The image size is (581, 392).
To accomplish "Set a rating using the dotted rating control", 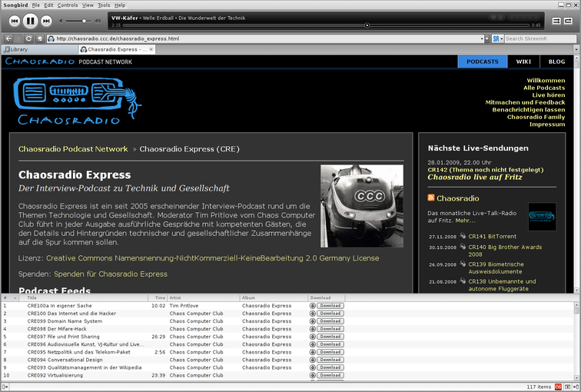I will point(523,18).
